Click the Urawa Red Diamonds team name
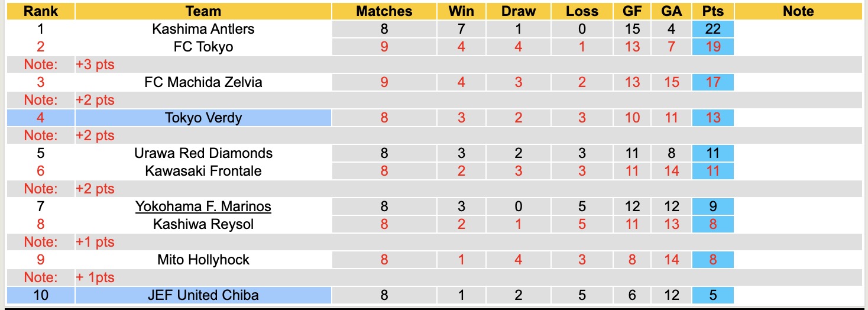868x310 pixels. click(203, 153)
